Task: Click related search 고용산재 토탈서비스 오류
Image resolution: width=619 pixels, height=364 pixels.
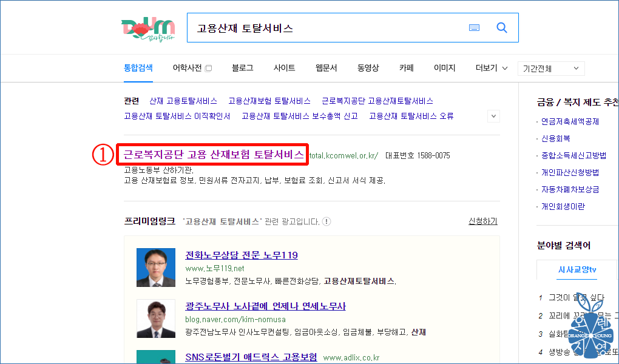Action: [411, 116]
